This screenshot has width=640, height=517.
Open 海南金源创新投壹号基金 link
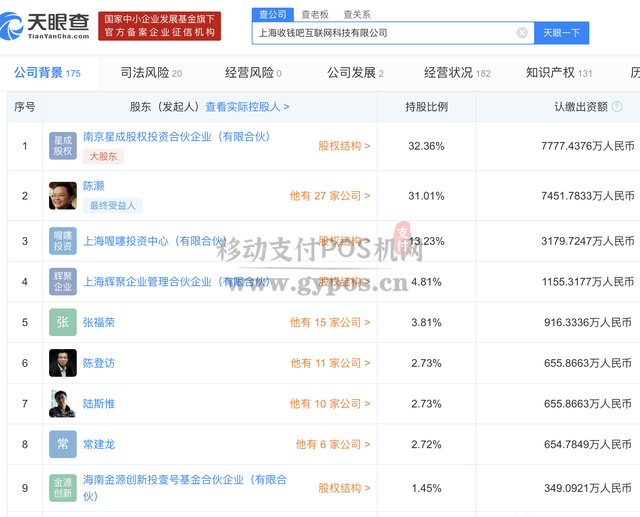click(x=185, y=488)
